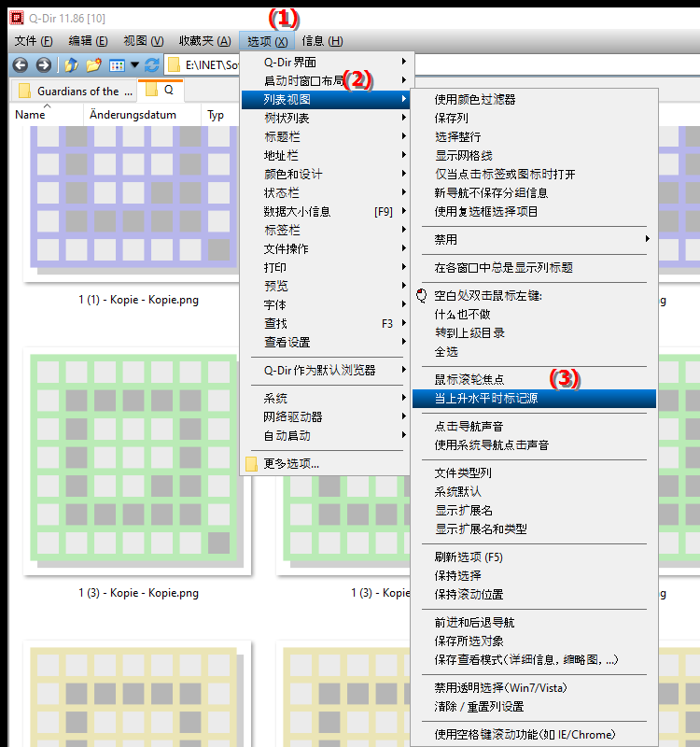The image size is (700, 747).
Task: Toggle 点击导航声音 option
Action: 534,427
